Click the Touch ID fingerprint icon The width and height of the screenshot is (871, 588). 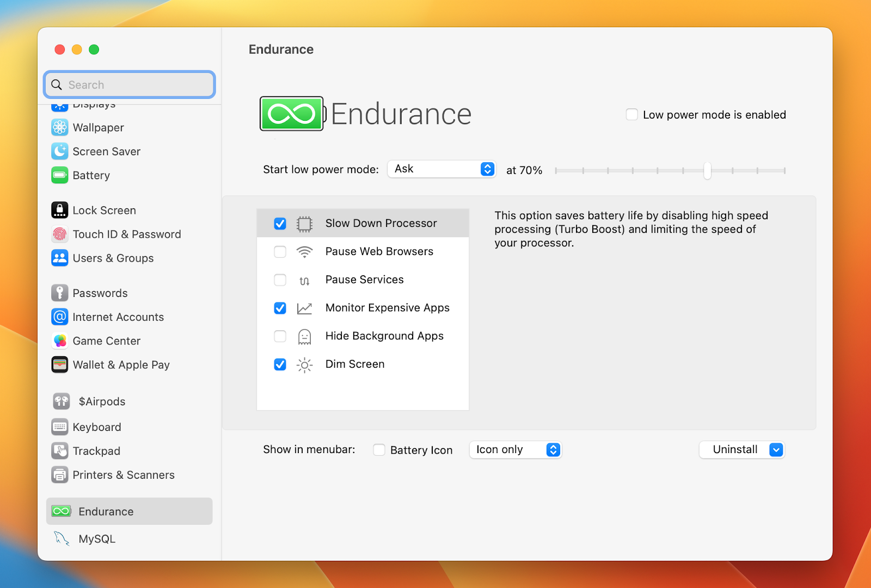tap(60, 234)
